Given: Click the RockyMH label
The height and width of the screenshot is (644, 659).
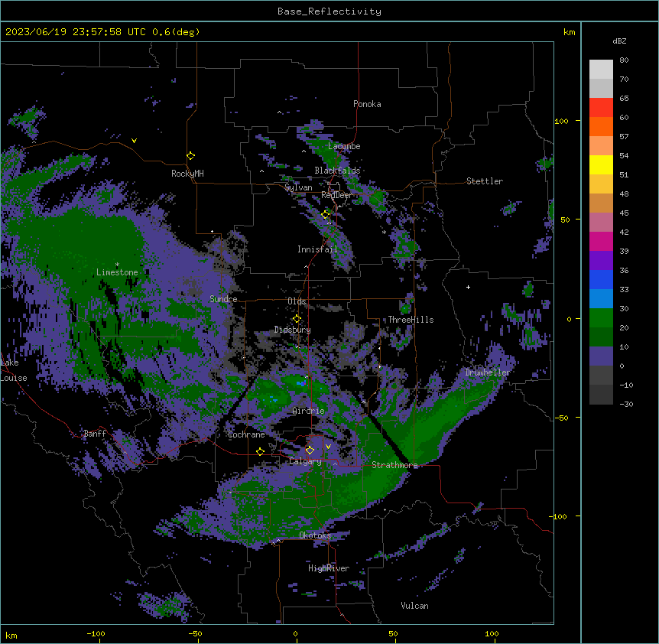Looking at the screenshot, I should [187, 174].
